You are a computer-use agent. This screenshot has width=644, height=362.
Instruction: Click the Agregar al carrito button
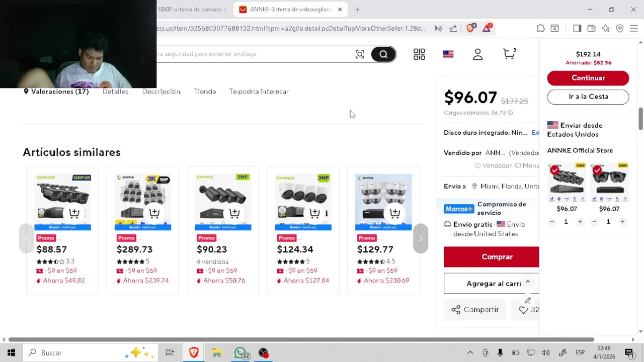(491, 284)
